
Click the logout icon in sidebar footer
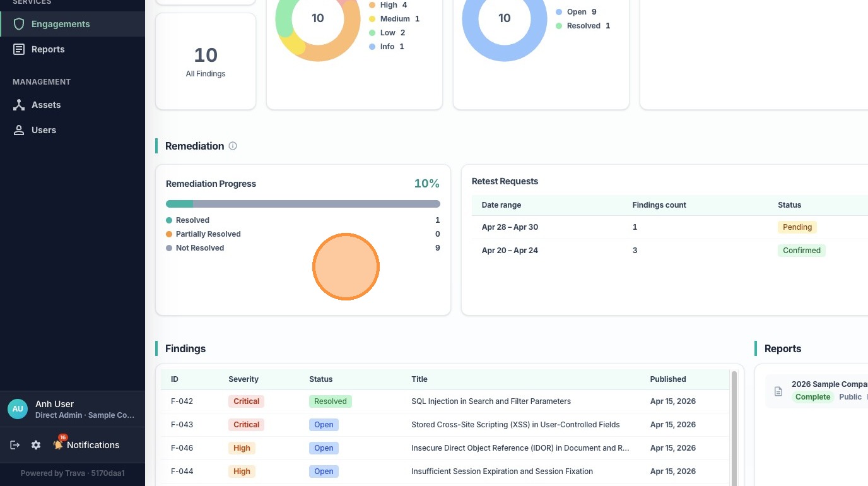pos(15,445)
